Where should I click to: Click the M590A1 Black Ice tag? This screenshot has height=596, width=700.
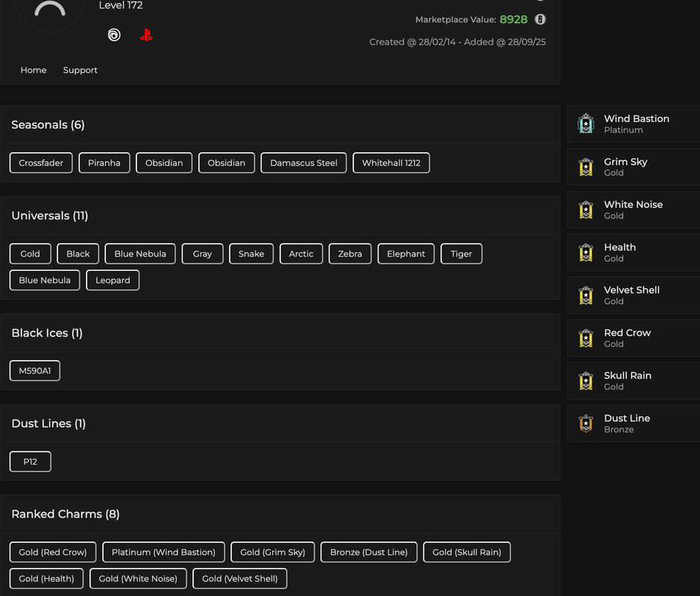(x=35, y=371)
